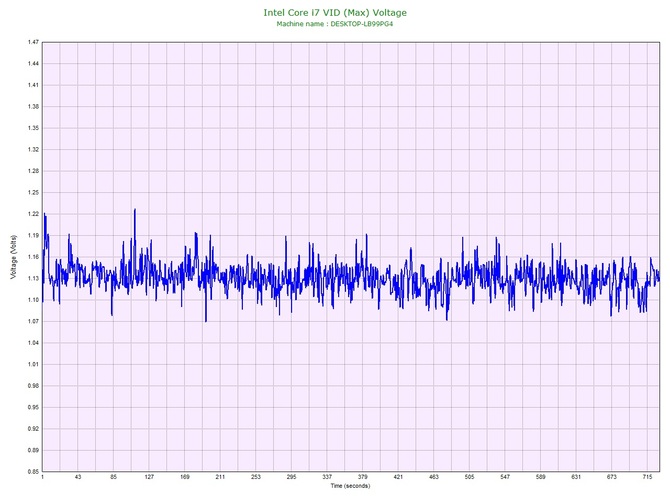Click the time axis value 421
670x503 pixels.
click(x=398, y=477)
